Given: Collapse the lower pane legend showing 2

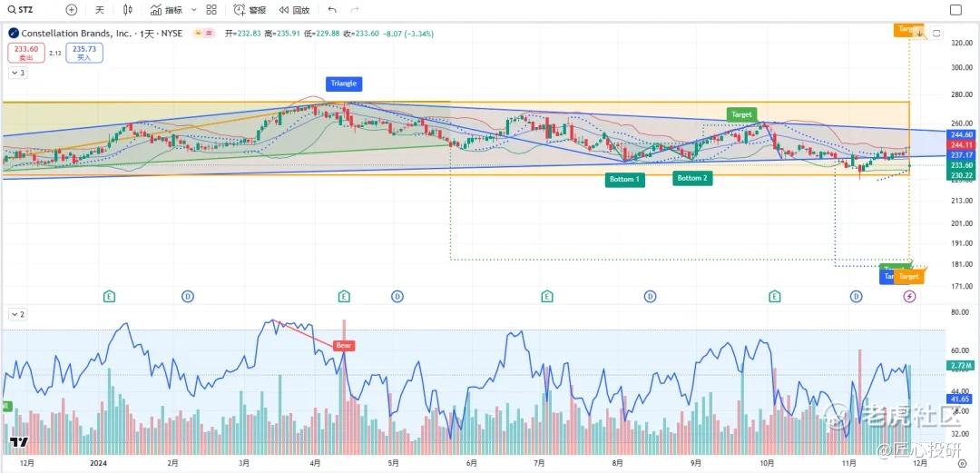Looking at the screenshot, I should (17, 314).
